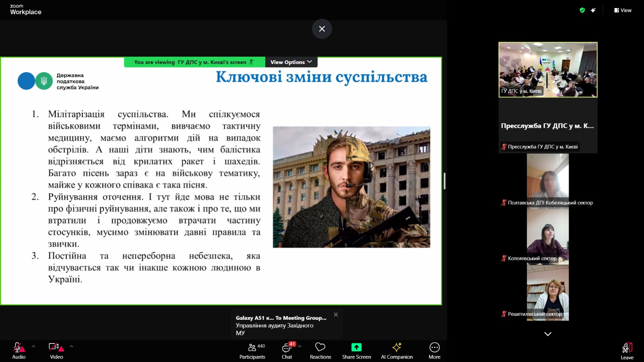This screenshot has width=644, height=362.
Task: Expand audio settings arrow next to Audio
Action: (x=33, y=346)
